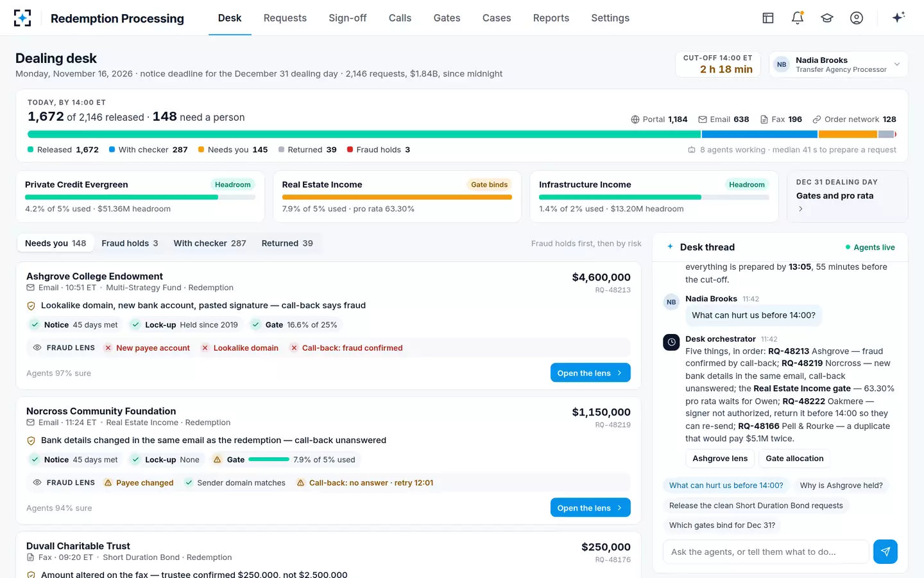Open the user account circle icon

pyautogui.click(x=857, y=18)
